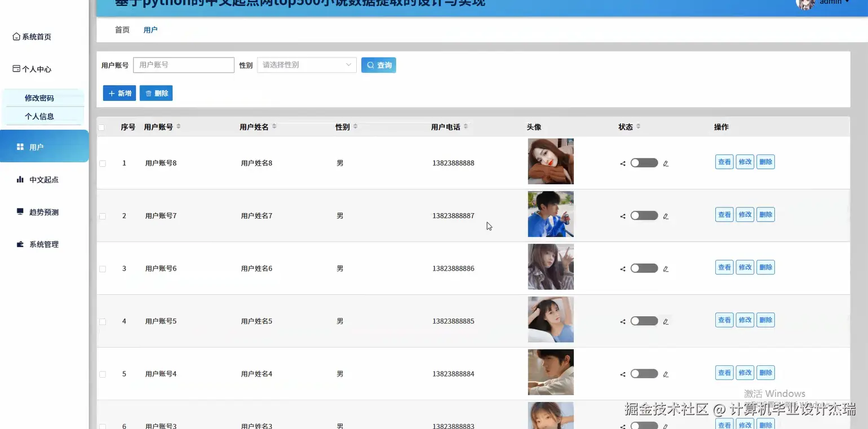The image size is (868, 429).
Task: Click the home icon beside 系统首页
Action: 16,37
